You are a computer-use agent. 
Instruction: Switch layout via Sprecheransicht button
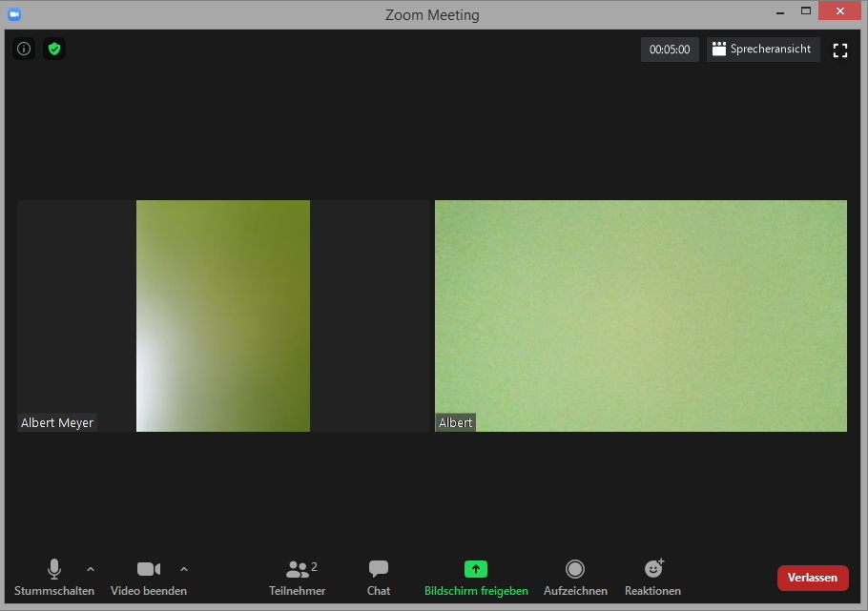(763, 50)
